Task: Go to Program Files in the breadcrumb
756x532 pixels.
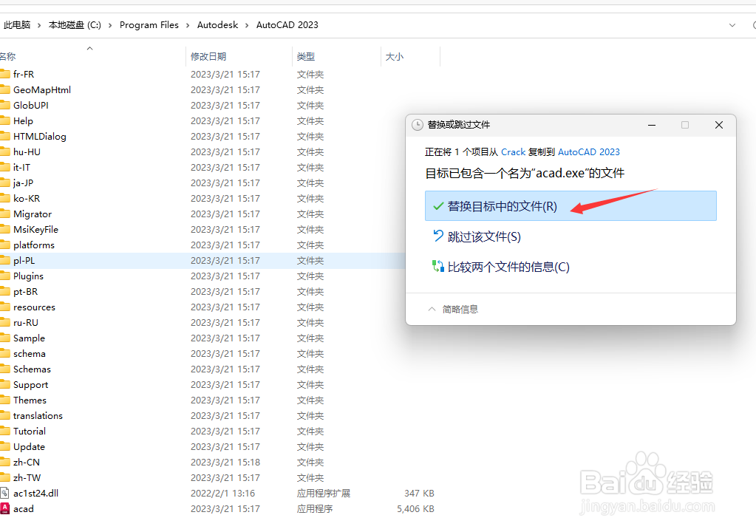Action: 149,25
